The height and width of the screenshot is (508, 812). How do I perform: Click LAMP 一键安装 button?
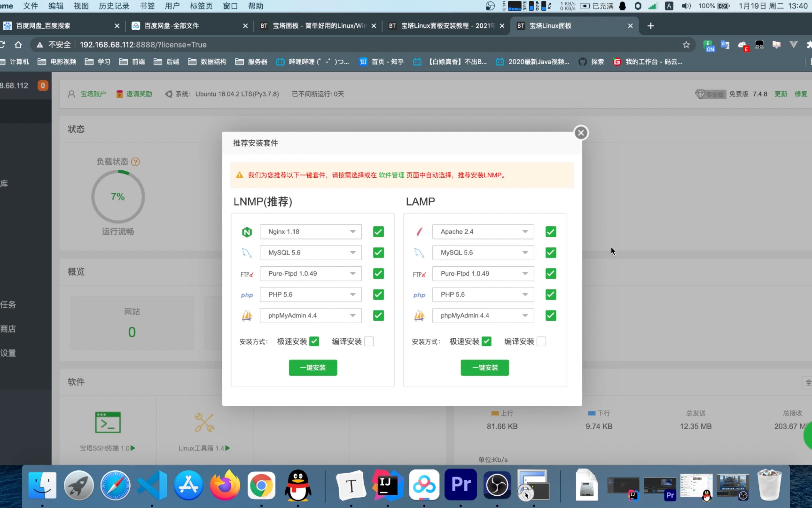(485, 368)
